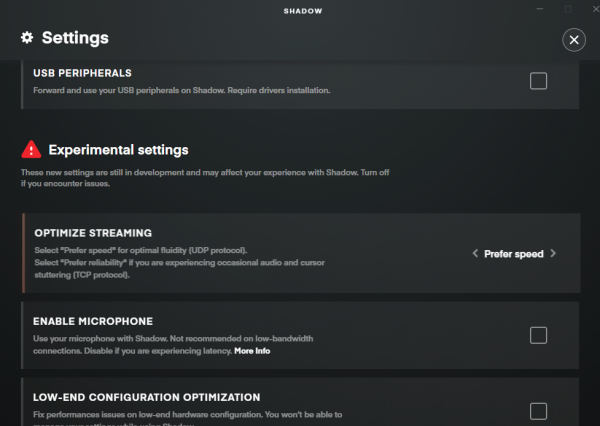Click the Enable Microphone heading

pyautogui.click(x=93, y=321)
